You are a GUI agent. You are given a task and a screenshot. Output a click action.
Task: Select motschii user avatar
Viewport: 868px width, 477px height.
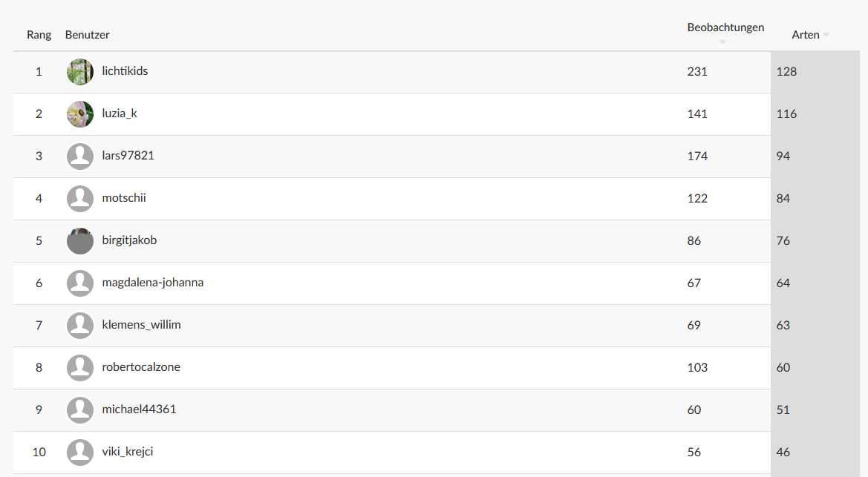pos(80,199)
